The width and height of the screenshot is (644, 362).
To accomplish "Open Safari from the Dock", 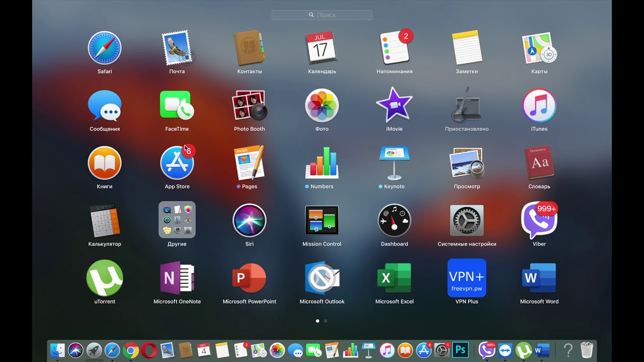I will click(112, 350).
